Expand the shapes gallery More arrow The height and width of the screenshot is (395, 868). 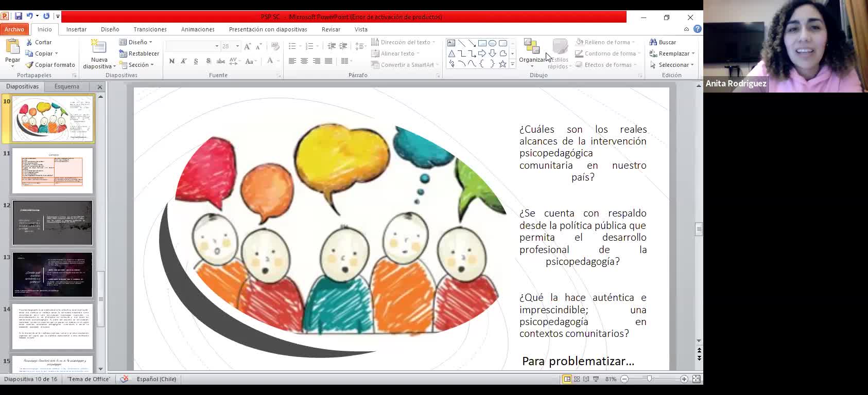[x=512, y=64]
